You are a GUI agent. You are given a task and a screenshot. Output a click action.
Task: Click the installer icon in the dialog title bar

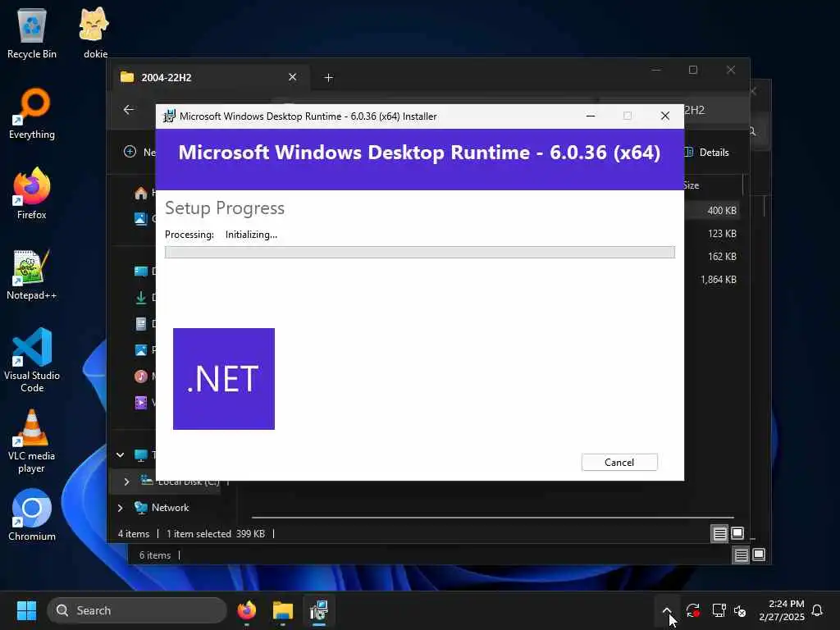169,116
